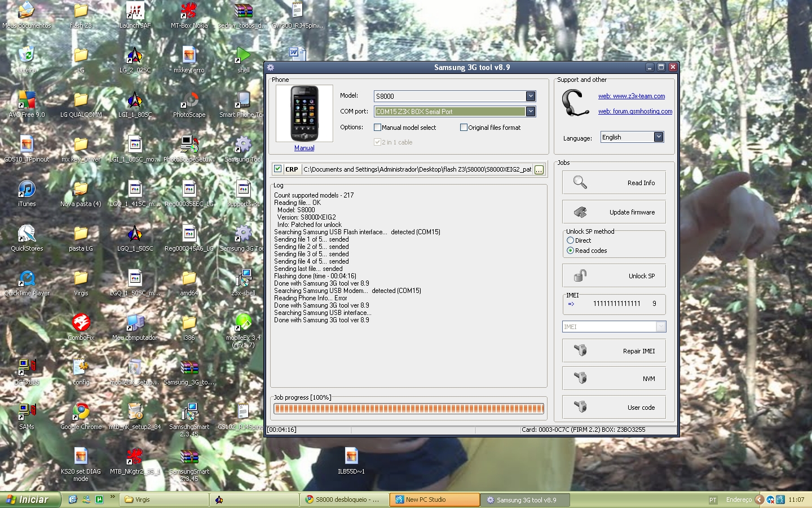Select Read codes unlock method
The image size is (812, 508).
(571, 251)
